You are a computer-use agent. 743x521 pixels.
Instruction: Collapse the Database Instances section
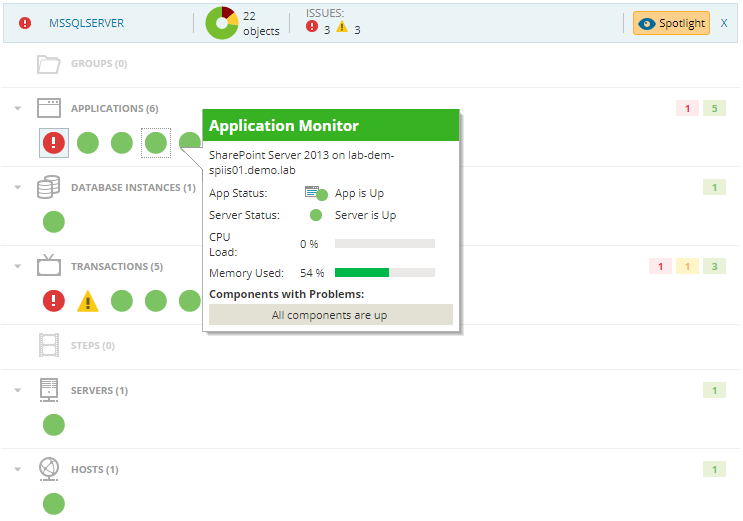point(18,188)
